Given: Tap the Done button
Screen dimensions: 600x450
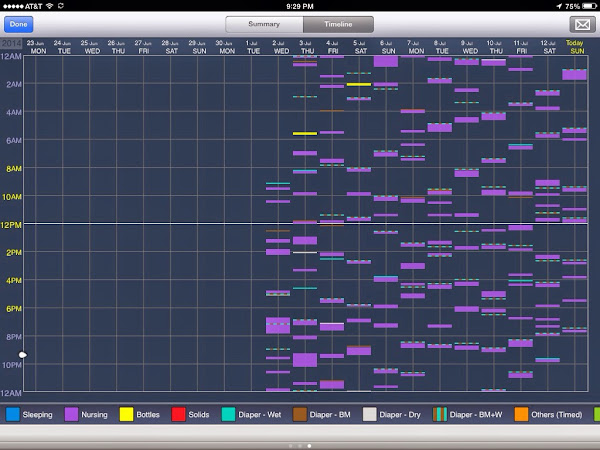Looking at the screenshot, I should pyautogui.click(x=18, y=24).
